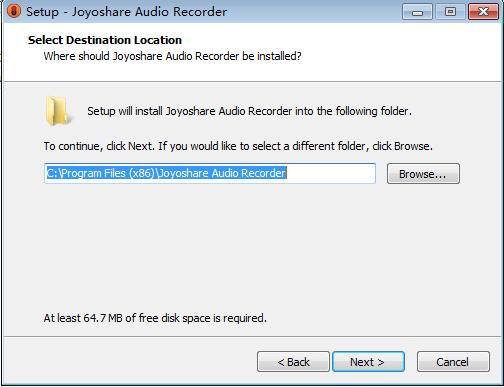
Task: Close the Setup window with red X
Action: [483, 12]
